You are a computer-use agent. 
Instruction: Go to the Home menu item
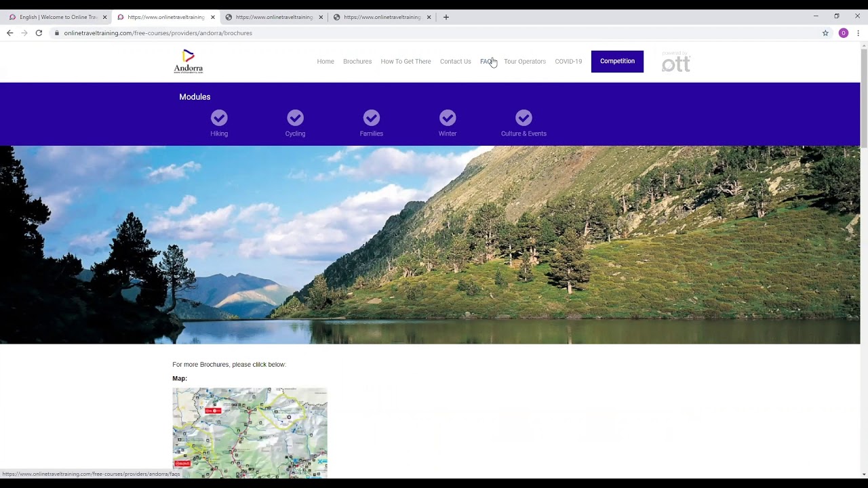[x=325, y=61]
